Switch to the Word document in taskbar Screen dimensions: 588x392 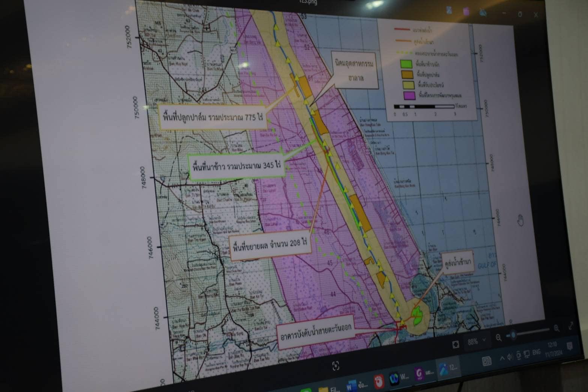356,385
